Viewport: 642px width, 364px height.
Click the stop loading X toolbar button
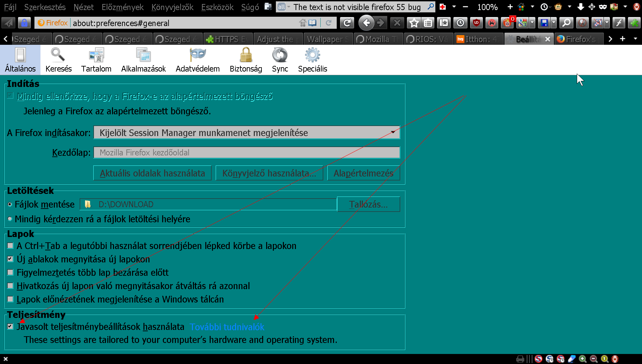[x=397, y=23]
